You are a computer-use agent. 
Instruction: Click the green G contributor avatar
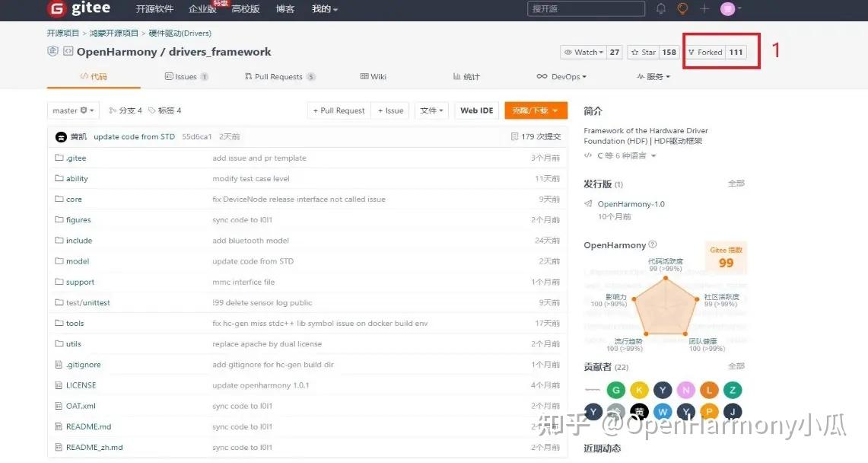615,389
